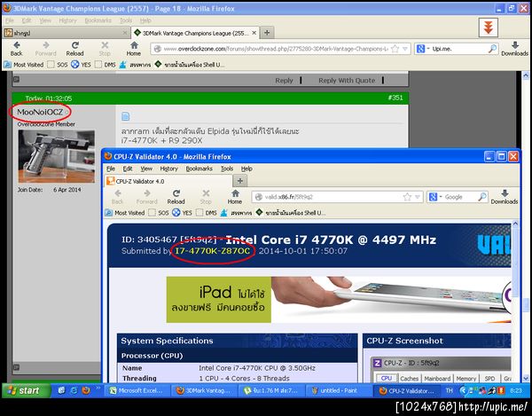The height and width of the screenshot is (416, 532).
Task: Click MooNoiOCZ pistol avatar thumbnail
Action: 57,156
